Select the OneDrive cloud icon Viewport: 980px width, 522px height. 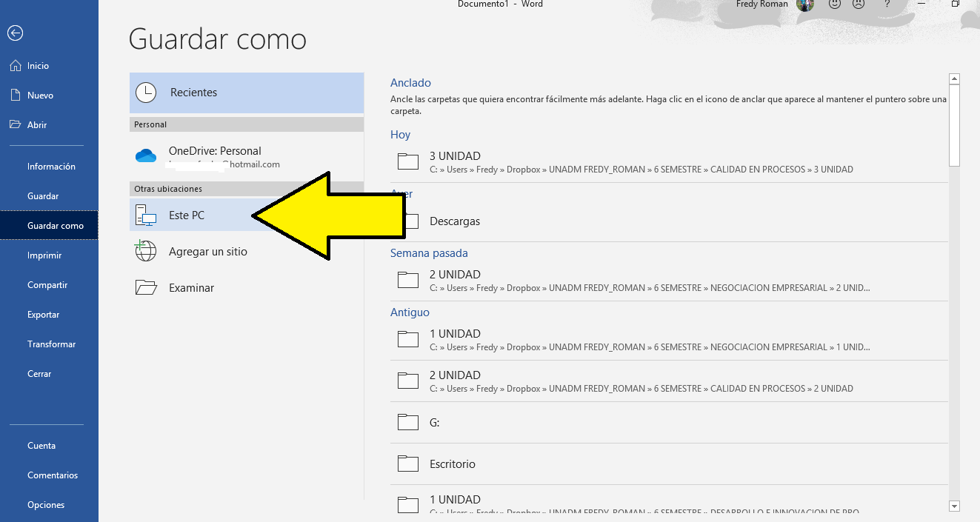click(146, 155)
